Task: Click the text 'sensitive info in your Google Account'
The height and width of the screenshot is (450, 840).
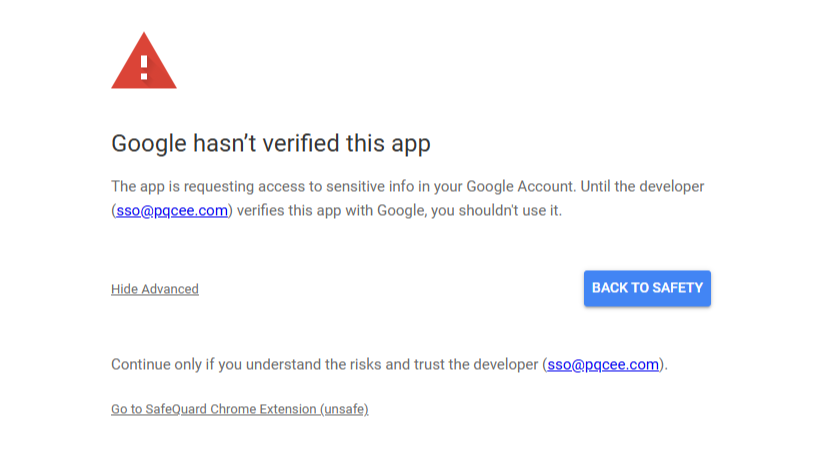Action: [449, 186]
